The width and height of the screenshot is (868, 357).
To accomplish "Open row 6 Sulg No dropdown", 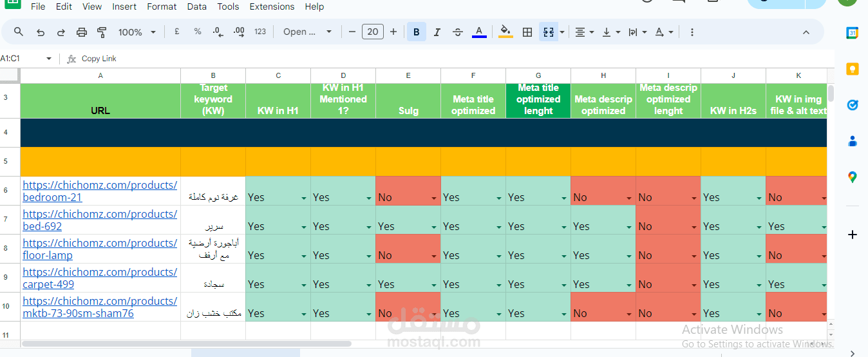I will coord(433,198).
